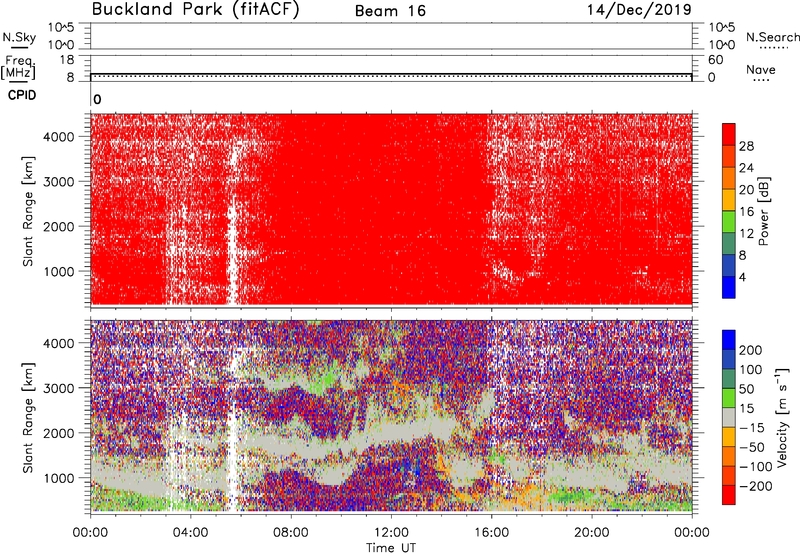Click the '28' label on the power scale
This screenshot has height=554, width=800.
click(746, 146)
